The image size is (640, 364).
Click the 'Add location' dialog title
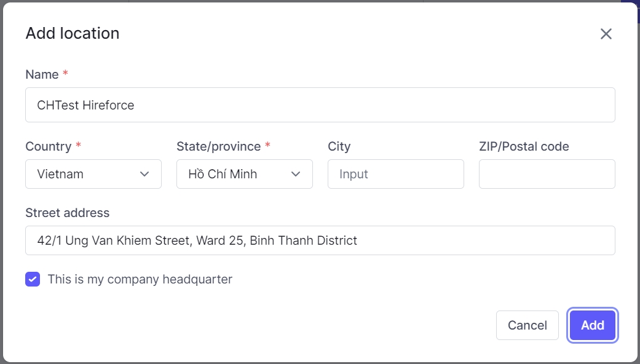click(73, 33)
